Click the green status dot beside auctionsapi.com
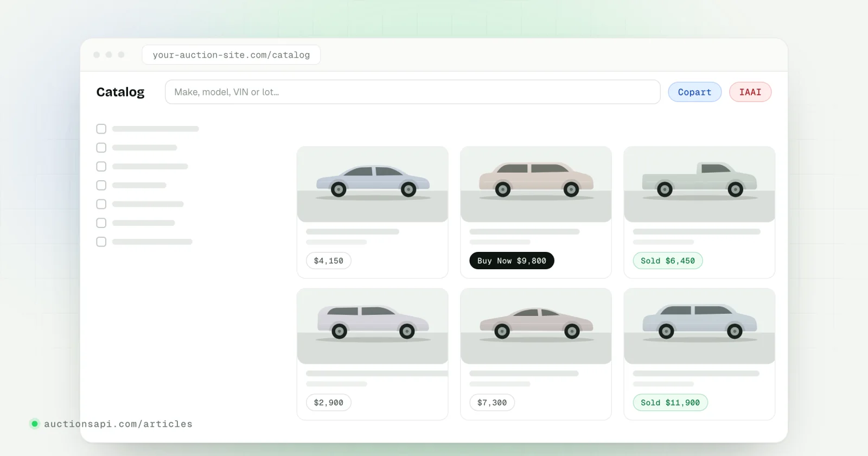Image resolution: width=868 pixels, height=456 pixels. click(35, 423)
